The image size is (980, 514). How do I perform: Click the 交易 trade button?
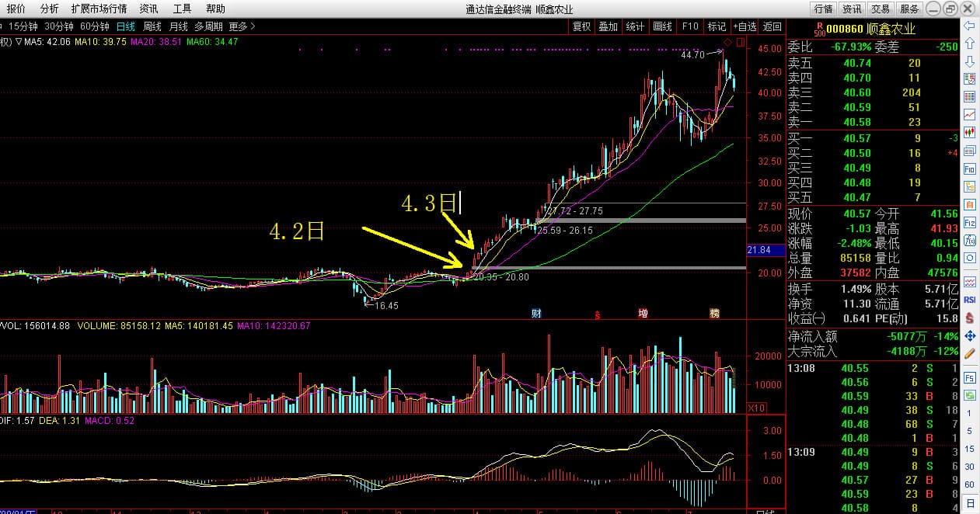[881, 9]
